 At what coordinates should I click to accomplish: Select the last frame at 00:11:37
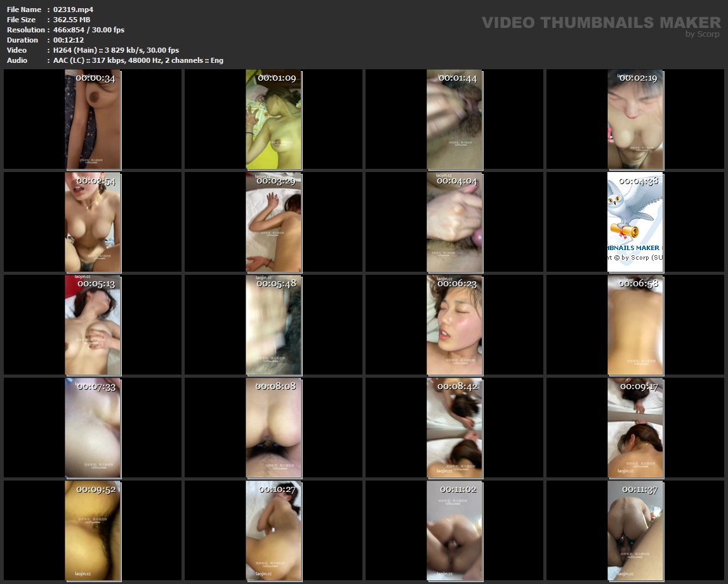635,531
